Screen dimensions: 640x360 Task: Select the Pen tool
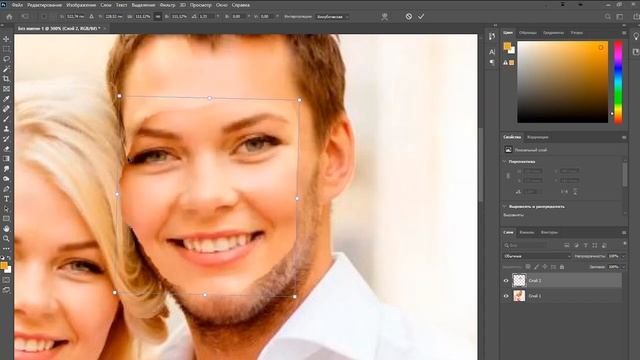point(6,189)
